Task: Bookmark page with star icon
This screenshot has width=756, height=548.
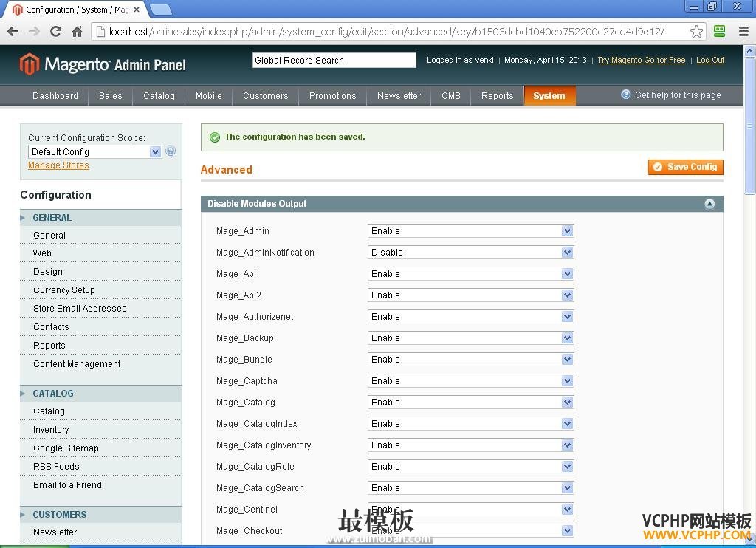Action: pyautogui.click(x=696, y=32)
